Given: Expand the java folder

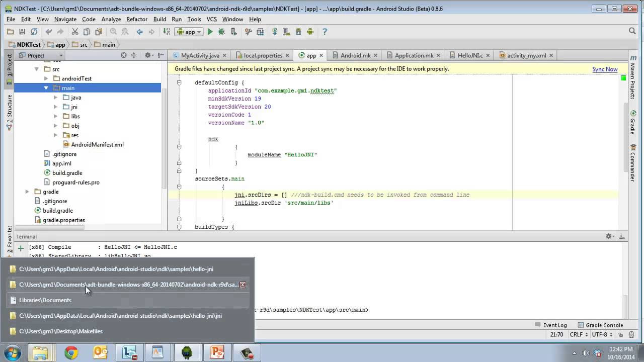Looking at the screenshot, I should click(55, 98).
